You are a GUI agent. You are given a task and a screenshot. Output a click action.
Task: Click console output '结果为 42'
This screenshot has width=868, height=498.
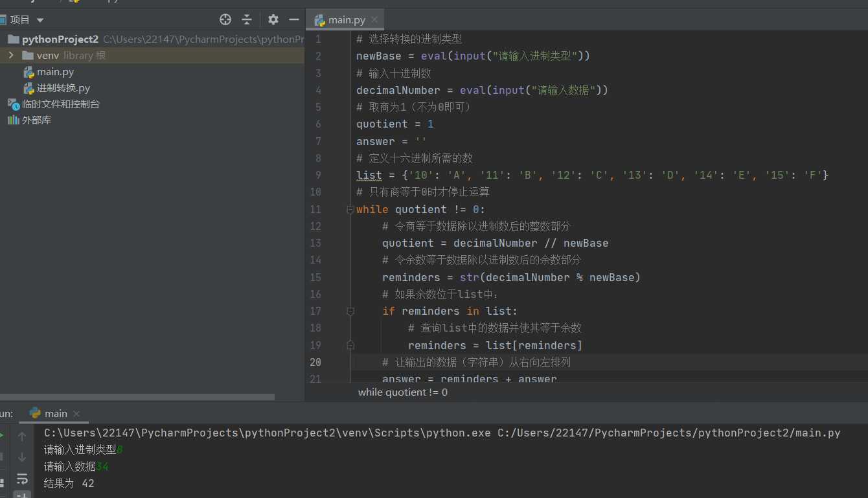click(69, 483)
